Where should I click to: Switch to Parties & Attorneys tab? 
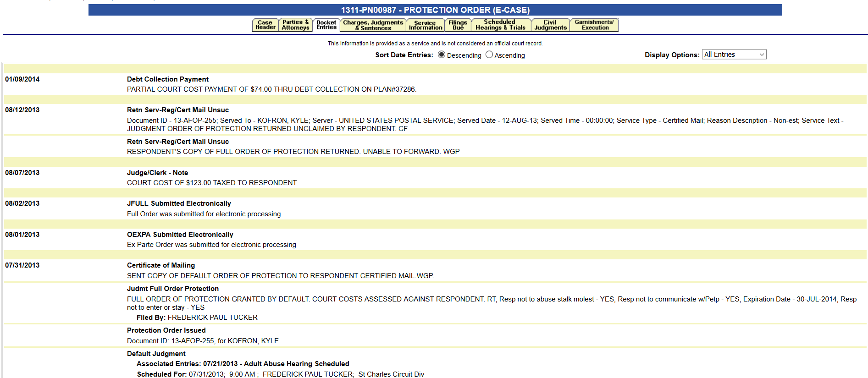pyautogui.click(x=295, y=25)
